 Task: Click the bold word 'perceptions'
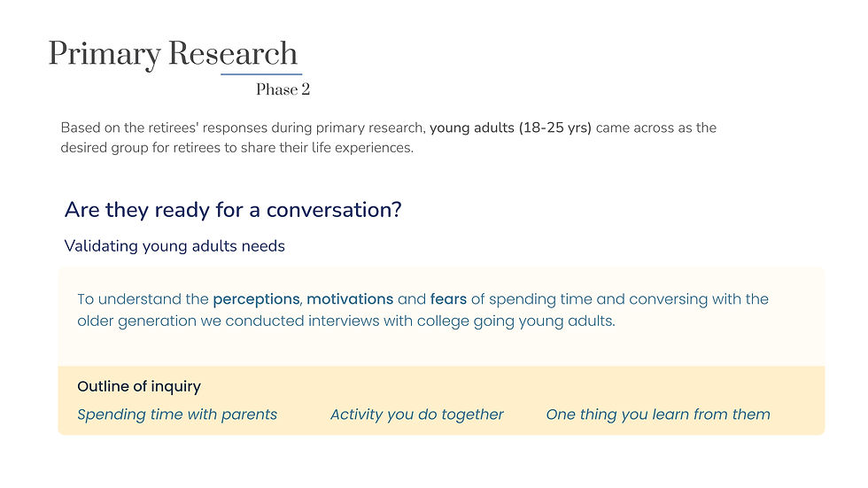(x=256, y=299)
